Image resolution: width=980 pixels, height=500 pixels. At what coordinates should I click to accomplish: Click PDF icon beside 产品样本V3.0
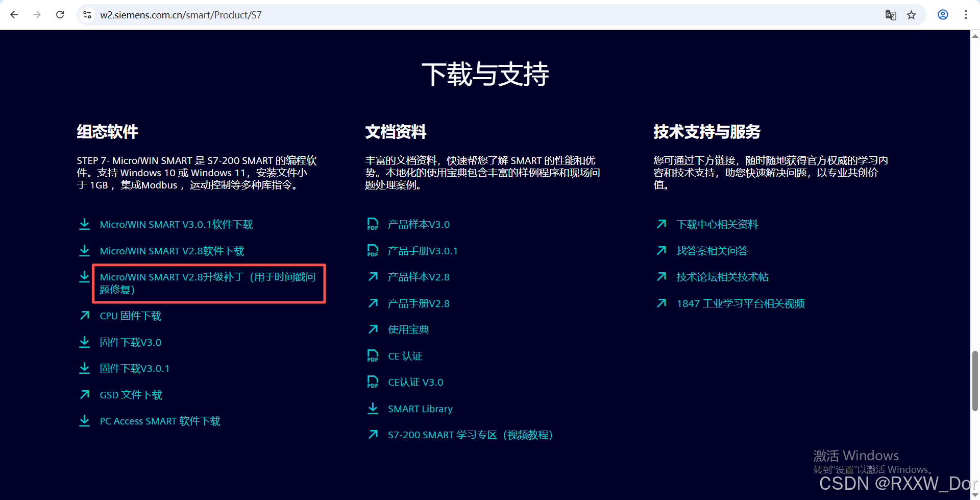[373, 224]
